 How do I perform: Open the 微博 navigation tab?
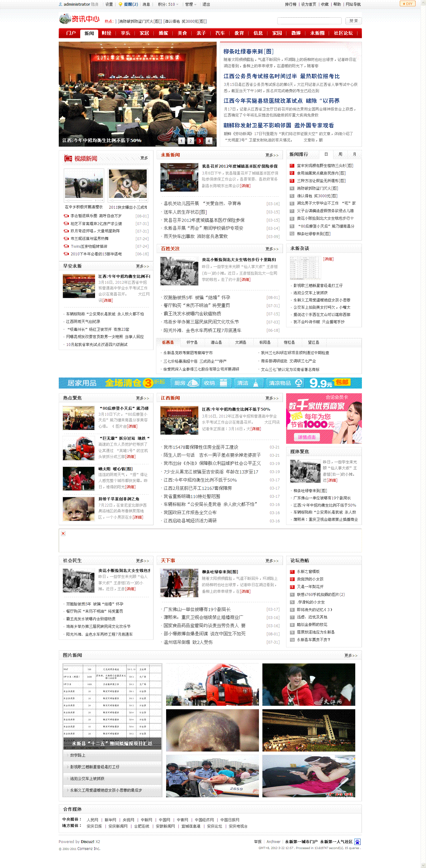(x=296, y=33)
